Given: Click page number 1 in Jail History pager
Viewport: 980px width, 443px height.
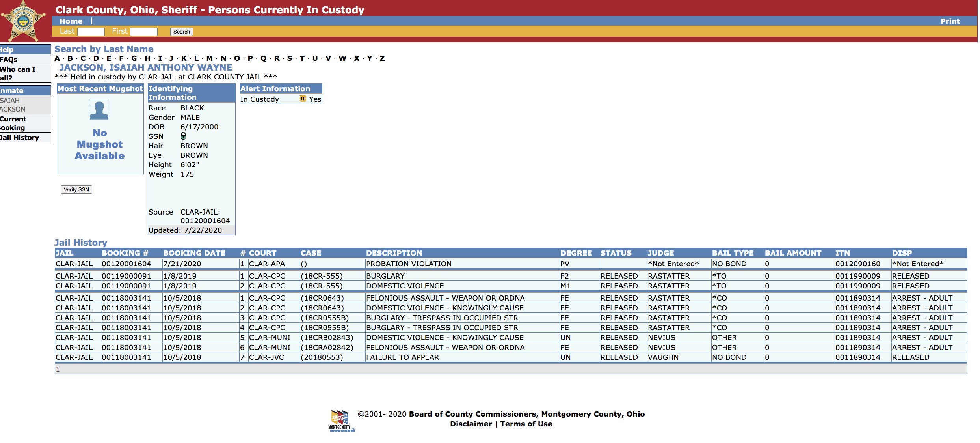Looking at the screenshot, I should (58, 370).
